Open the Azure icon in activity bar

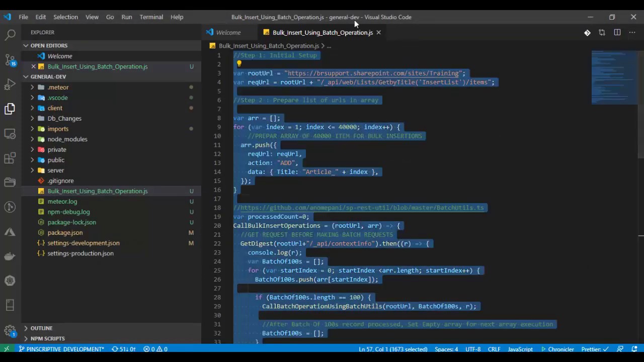[x=10, y=232]
